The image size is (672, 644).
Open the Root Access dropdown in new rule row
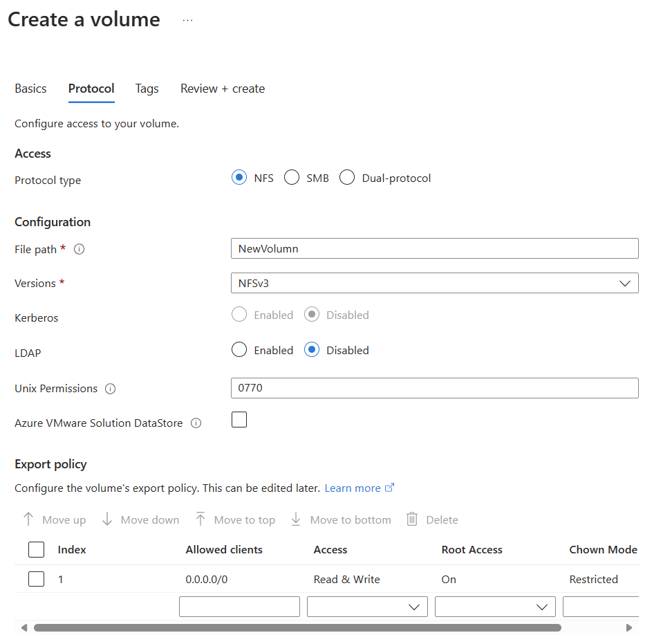(495, 607)
